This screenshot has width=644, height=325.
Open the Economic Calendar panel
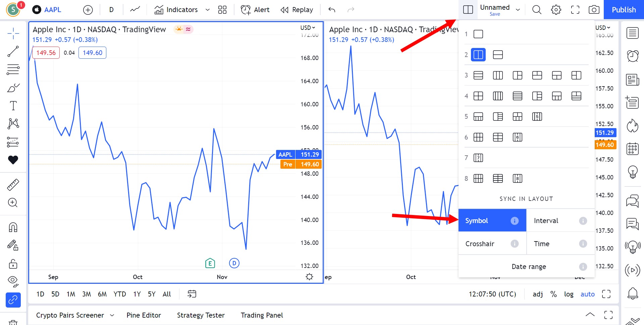pyautogui.click(x=633, y=149)
